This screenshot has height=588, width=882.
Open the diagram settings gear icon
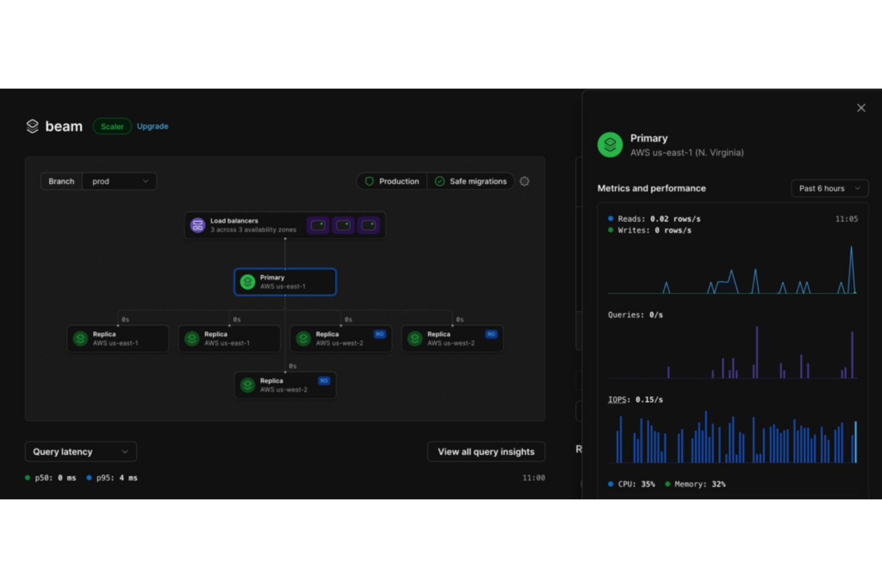tap(524, 181)
